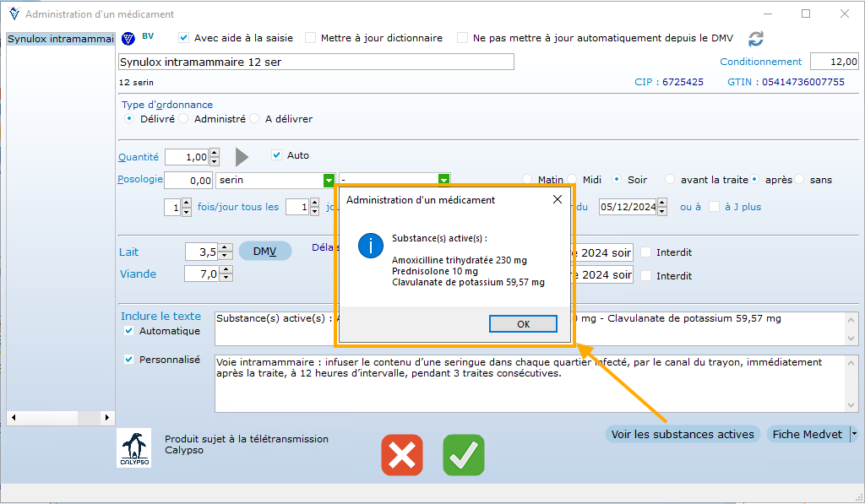865x504 pixels.
Task: Adjust the Lait withdrawal delay spinner
Action: click(225, 252)
